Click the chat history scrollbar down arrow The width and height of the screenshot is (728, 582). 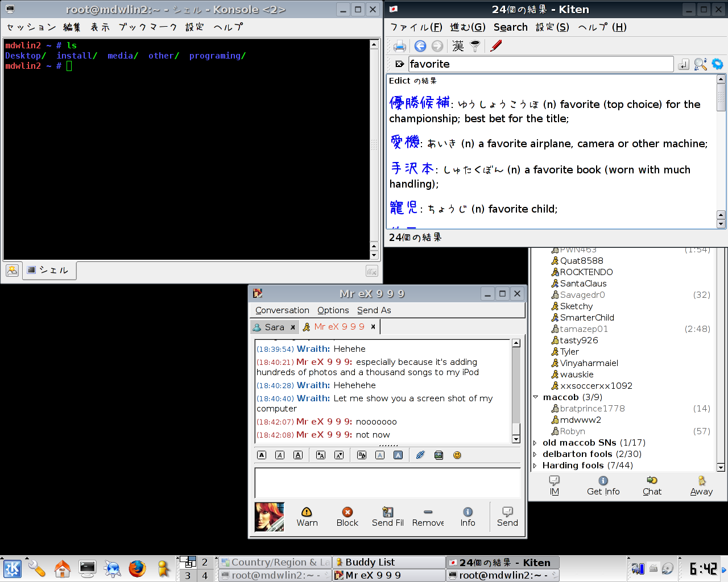pyautogui.click(x=516, y=439)
